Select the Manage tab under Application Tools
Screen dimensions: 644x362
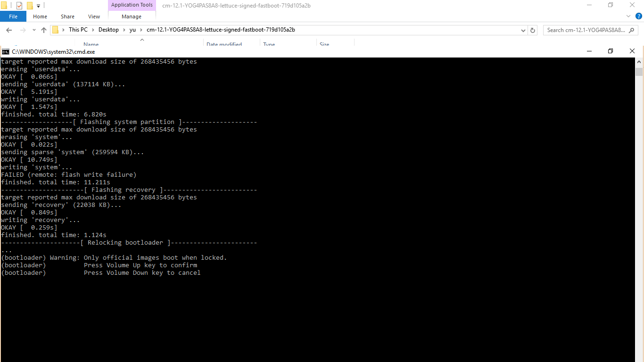coord(132,16)
